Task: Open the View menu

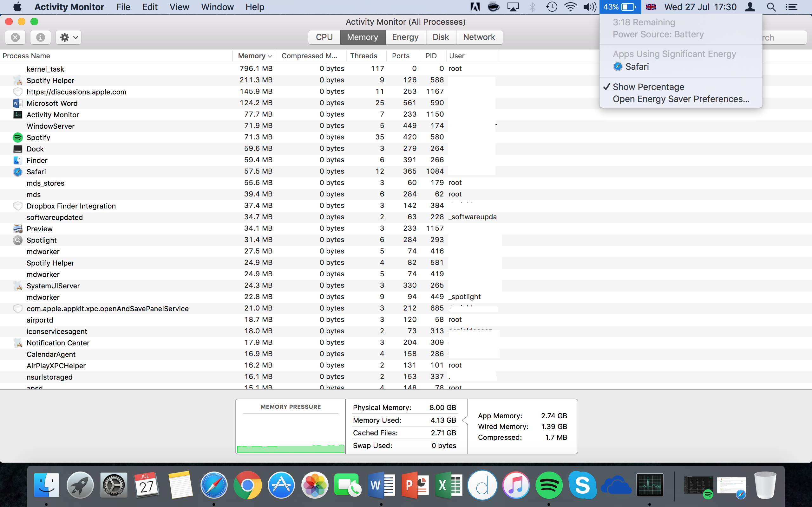Action: pyautogui.click(x=179, y=7)
